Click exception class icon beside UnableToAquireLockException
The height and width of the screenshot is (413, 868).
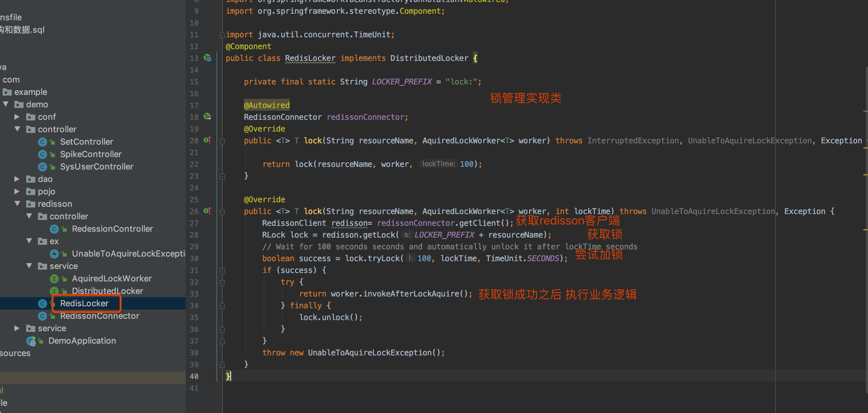[54, 254]
